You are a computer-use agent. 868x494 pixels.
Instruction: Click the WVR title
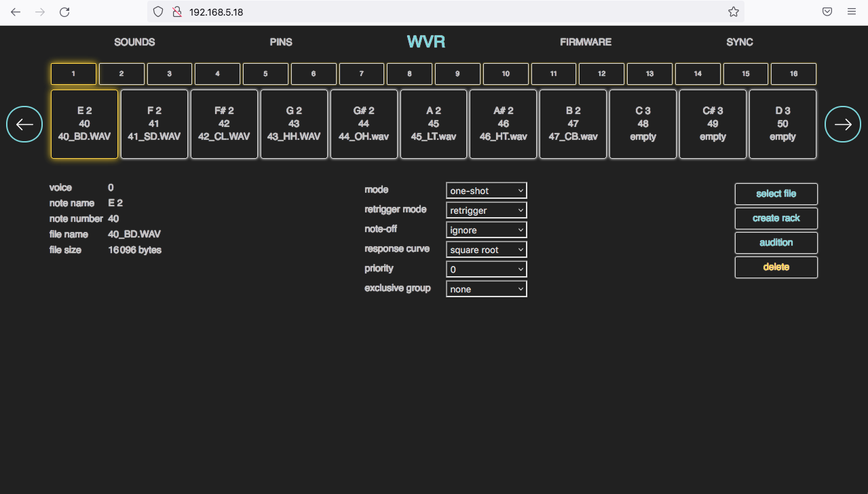426,42
